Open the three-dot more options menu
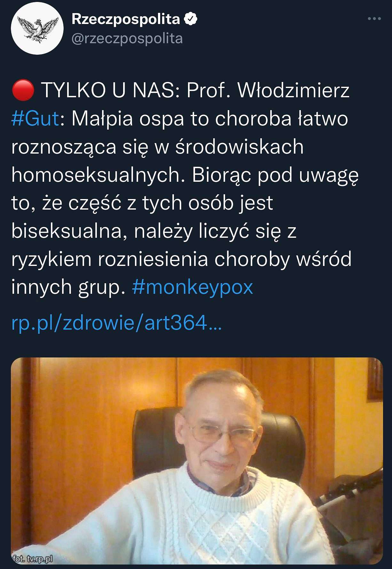 click(374, 19)
